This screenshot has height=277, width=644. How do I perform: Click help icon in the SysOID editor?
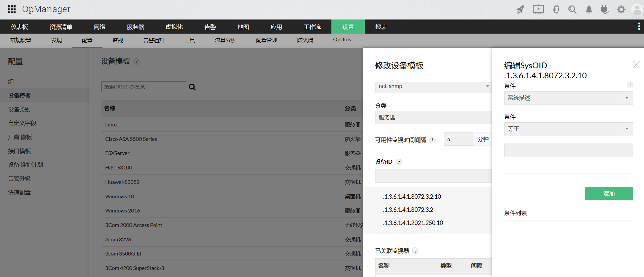pyautogui.click(x=630, y=85)
